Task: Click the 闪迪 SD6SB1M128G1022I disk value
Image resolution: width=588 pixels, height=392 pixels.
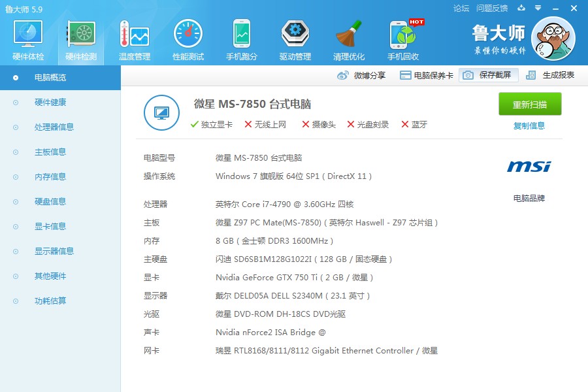Action: 304,259
